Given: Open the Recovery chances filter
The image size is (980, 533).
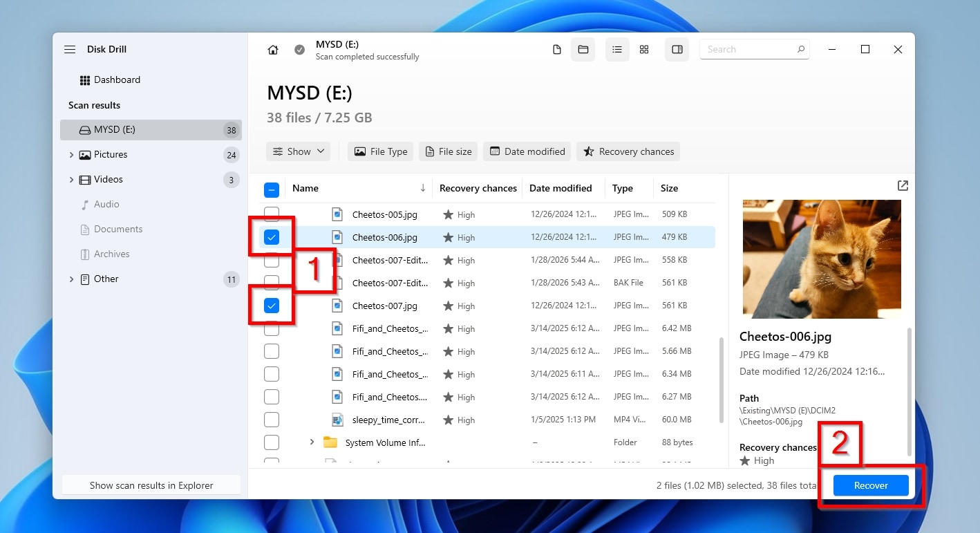Looking at the screenshot, I should 628,151.
